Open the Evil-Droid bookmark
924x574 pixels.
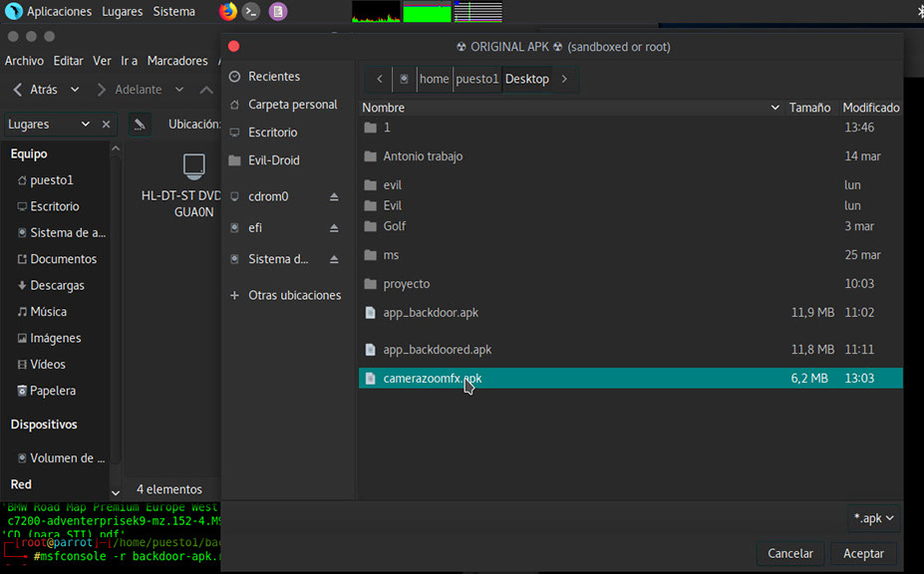pos(273,160)
